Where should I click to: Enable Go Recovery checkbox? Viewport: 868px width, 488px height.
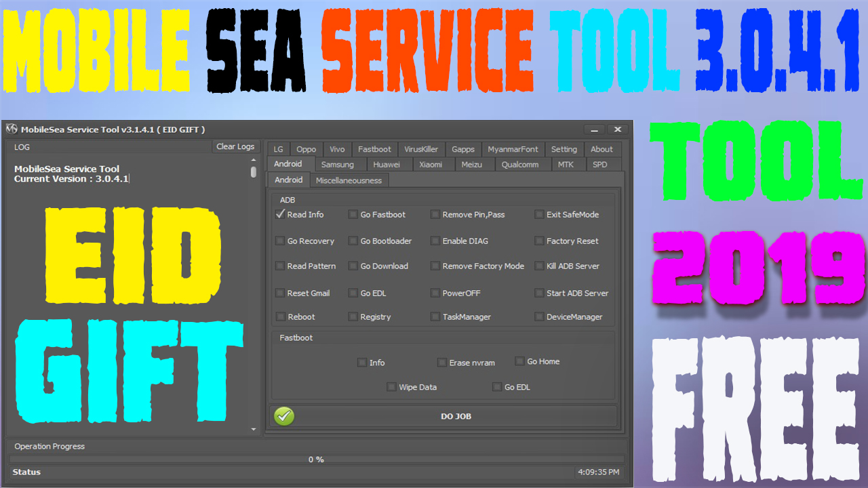[x=280, y=241]
